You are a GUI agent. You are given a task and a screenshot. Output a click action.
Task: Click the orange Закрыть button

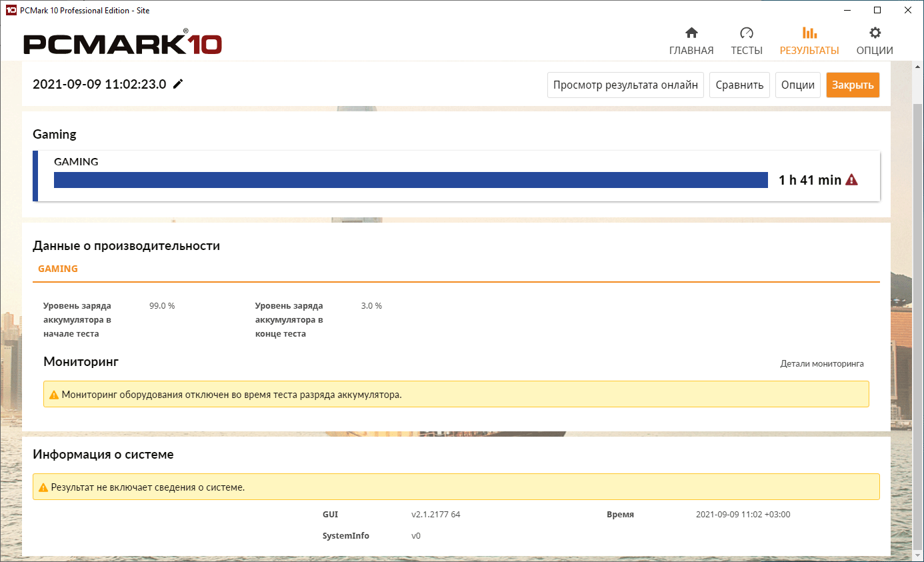tap(853, 85)
